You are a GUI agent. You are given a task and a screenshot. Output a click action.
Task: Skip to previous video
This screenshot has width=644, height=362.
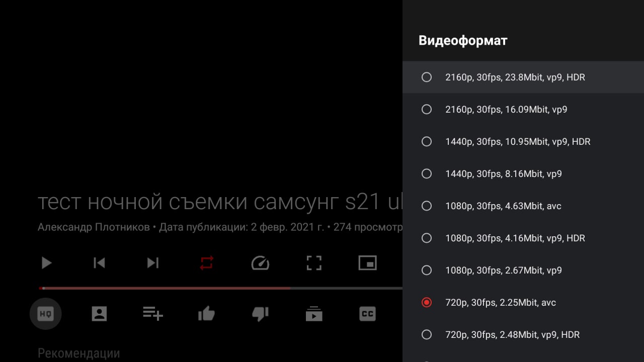pos(99,263)
